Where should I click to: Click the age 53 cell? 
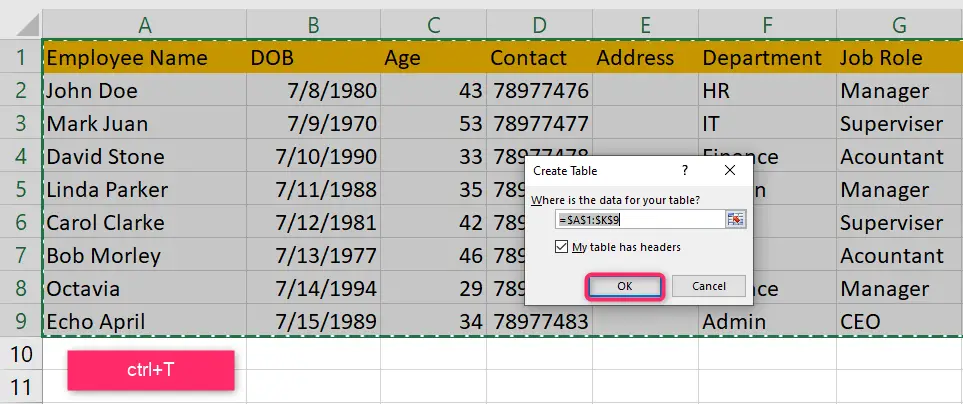coord(434,123)
